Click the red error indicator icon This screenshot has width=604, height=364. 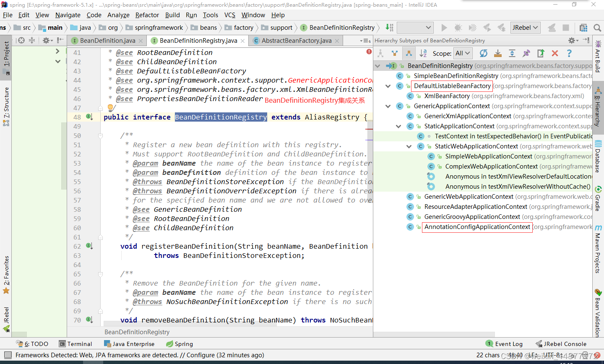(369, 52)
